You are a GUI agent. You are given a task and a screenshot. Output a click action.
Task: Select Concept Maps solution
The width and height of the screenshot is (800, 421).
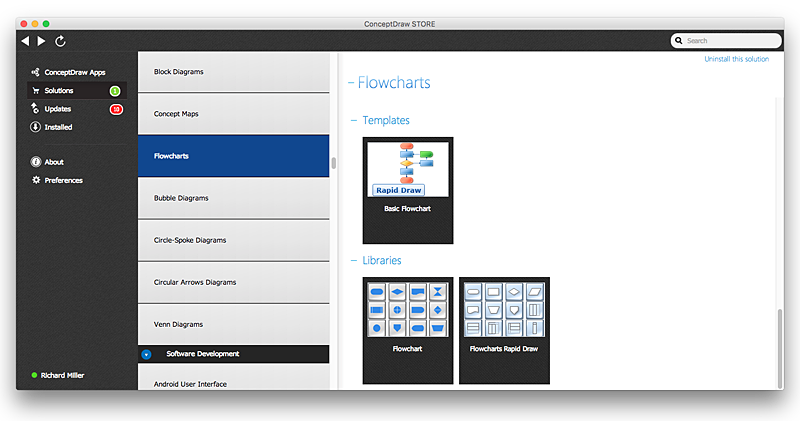point(234,114)
